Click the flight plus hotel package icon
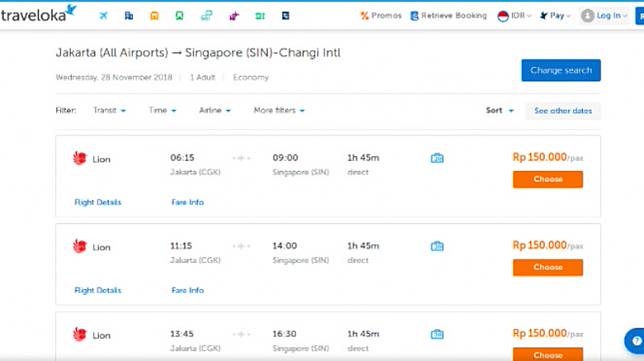 207,16
